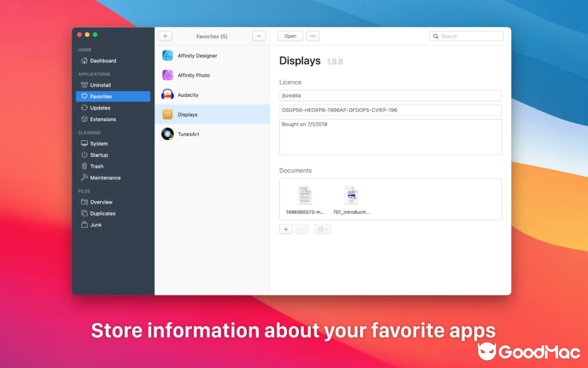Open the Maintenance tools section
The height and width of the screenshot is (368, 588).
[105, 178]
